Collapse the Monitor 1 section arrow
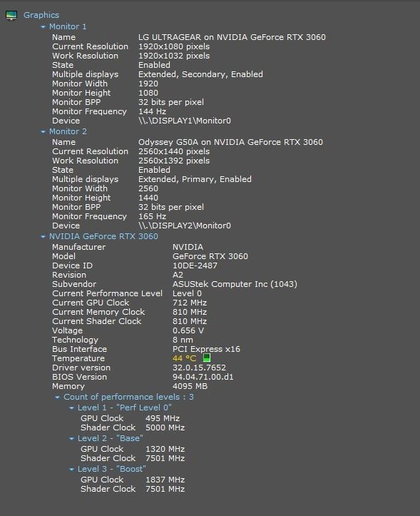The width and height of the screenshot is (420, 516). pyautogui.click(x=43, y=26)
